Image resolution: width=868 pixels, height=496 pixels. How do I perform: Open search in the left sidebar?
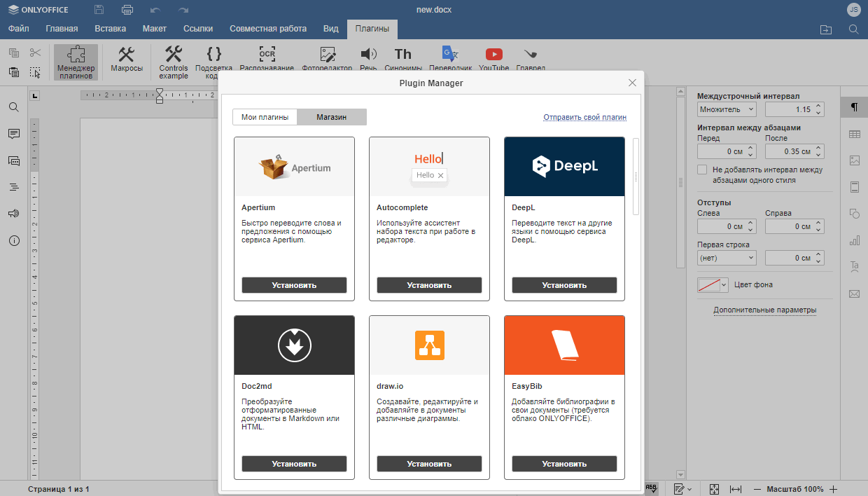click(x=14, y=107)
